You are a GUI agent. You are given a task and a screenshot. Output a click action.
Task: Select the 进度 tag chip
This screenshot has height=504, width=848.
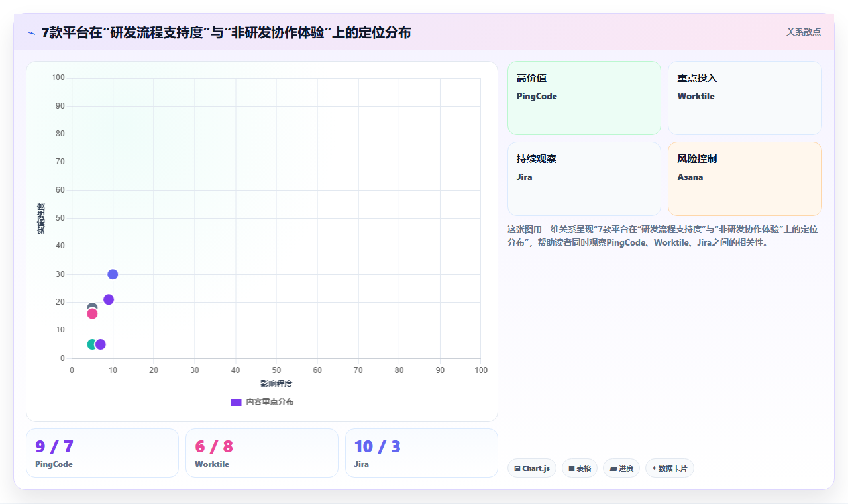click(621, 468)
